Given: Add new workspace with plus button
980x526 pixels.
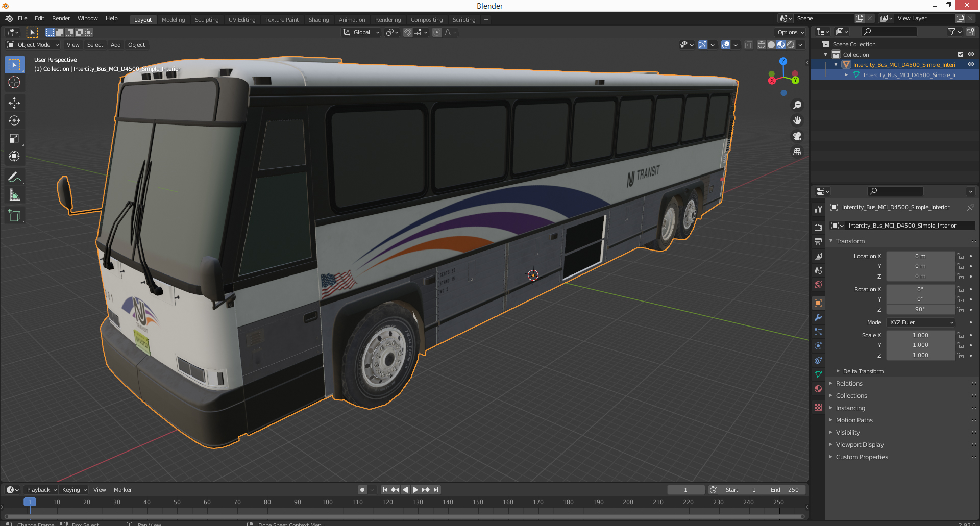Looking at the screenshot, I should pyautogui.click(x=486, y=20).
